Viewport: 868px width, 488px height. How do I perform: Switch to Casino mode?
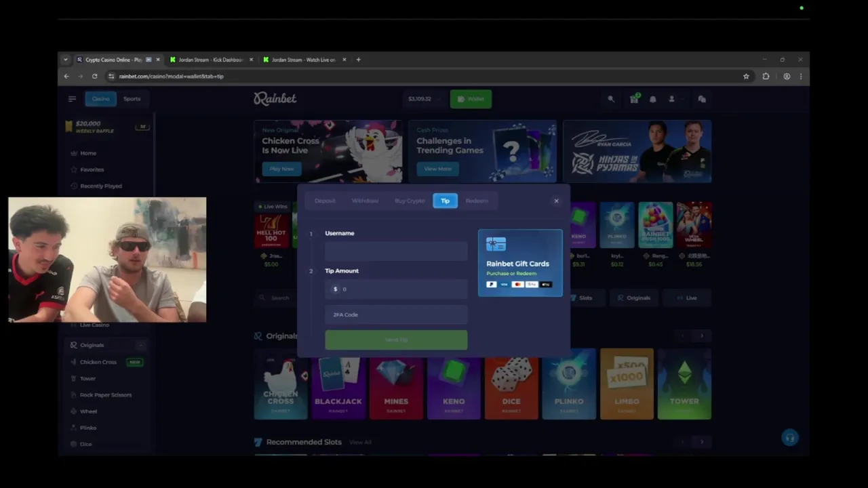100,99
